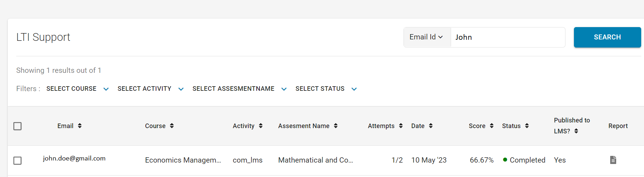
Task: Open report document icon for john.doe
Action: click(613, 160)
